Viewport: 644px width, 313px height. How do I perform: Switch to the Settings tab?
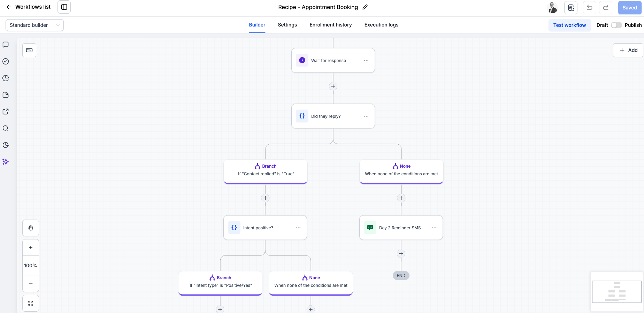(x=287, y=25)
